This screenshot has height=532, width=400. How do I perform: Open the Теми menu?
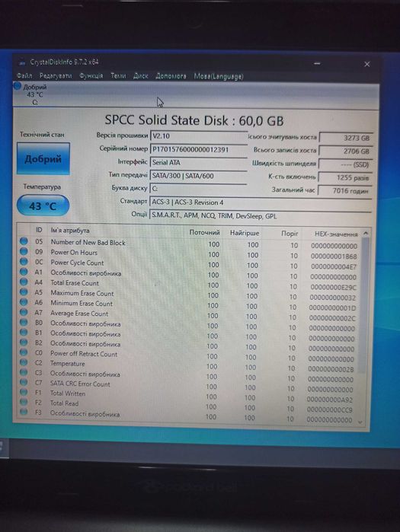[118, 75]
